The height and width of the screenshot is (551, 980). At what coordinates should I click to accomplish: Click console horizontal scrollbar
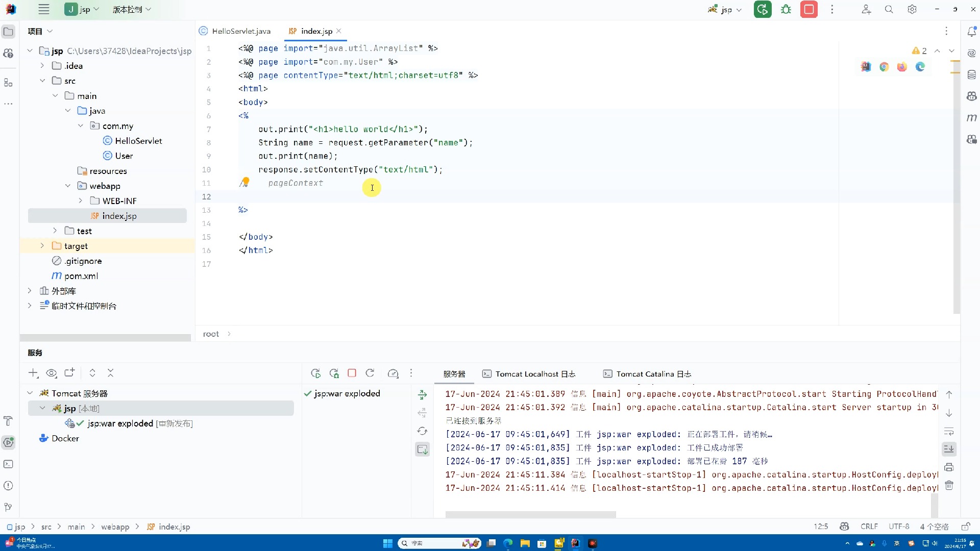tap(531, 514)
